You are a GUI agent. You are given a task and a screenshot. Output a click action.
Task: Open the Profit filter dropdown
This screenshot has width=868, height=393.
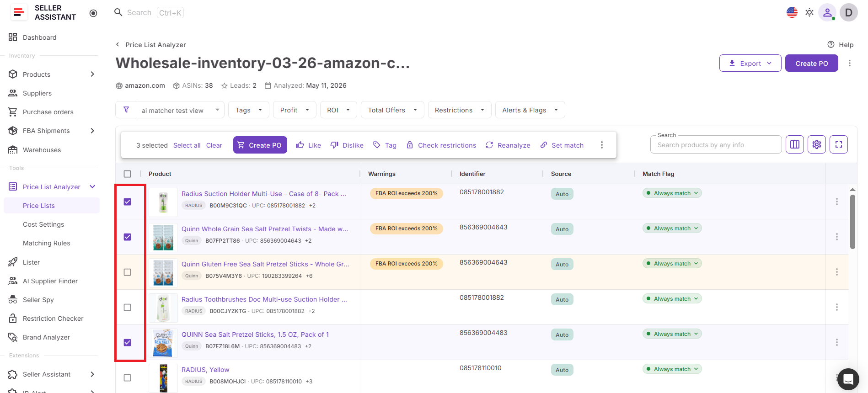pyautogui.click(x=295, y=110)
